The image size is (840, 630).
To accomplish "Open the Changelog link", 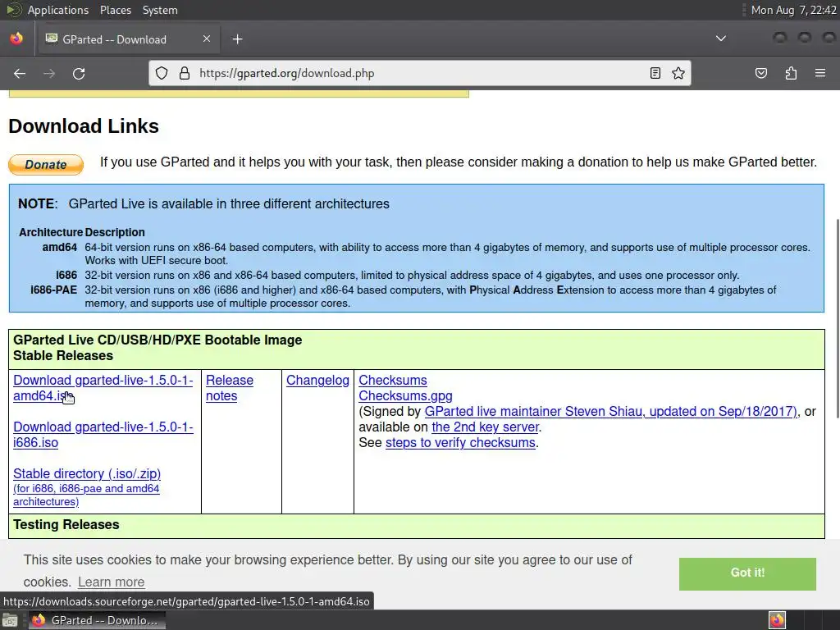I will coord(317,381).
